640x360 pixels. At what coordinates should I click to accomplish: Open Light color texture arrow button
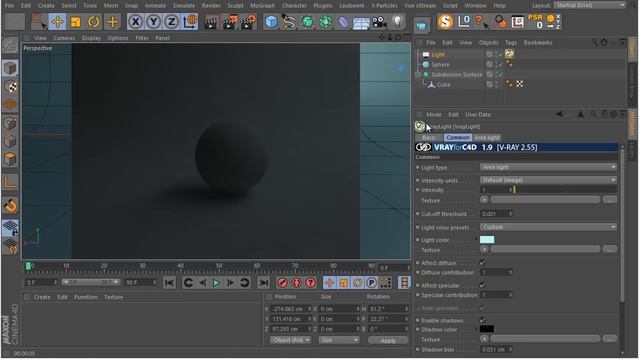tap(484, 249)
